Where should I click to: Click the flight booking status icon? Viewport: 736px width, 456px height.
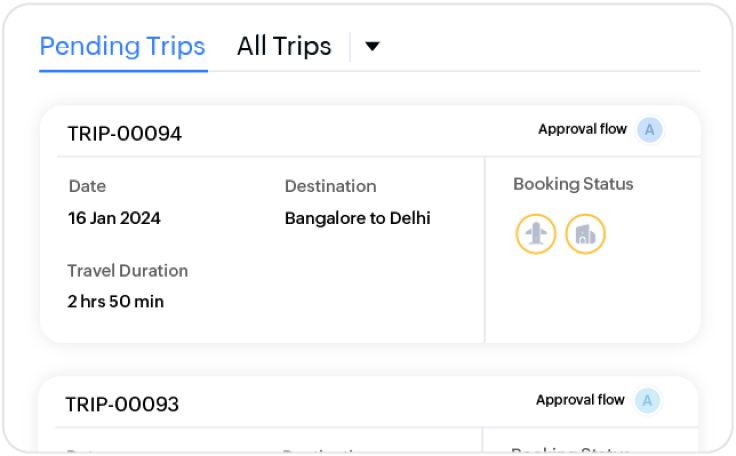[536, 234]
